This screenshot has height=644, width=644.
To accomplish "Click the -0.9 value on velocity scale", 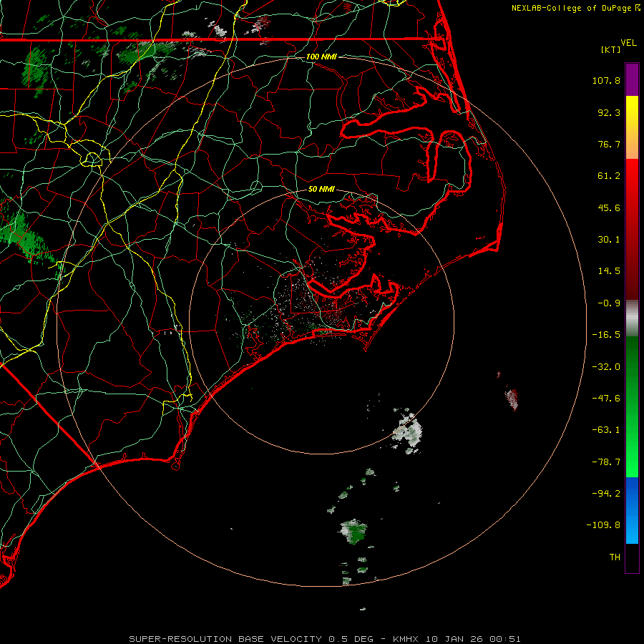I will (609, 303).
